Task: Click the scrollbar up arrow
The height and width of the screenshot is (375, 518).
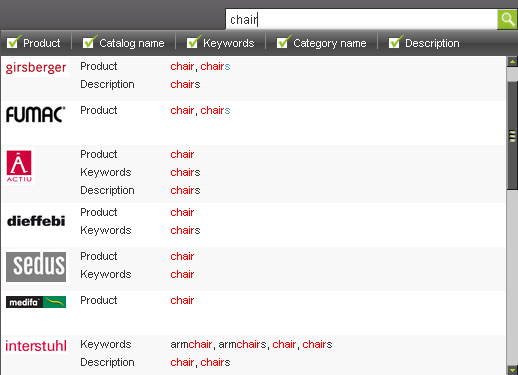Action: click(x=512, y=62)
